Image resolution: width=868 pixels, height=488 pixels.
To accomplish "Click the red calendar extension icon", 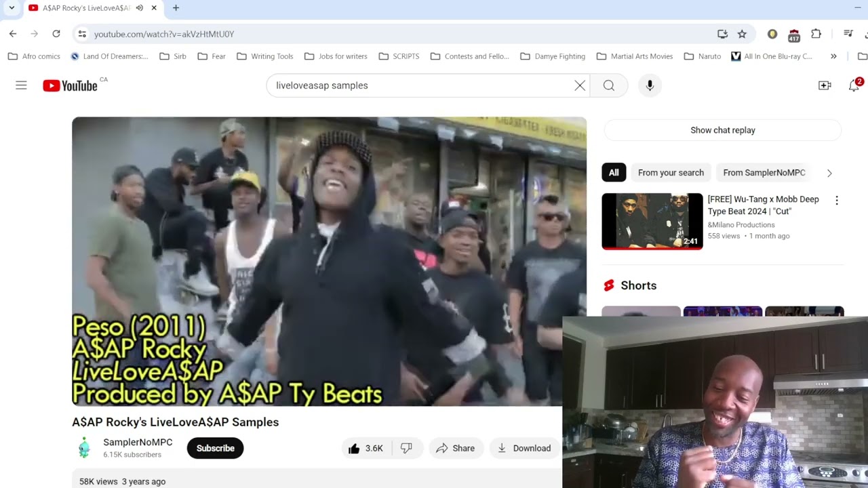I will coord(794,34).
